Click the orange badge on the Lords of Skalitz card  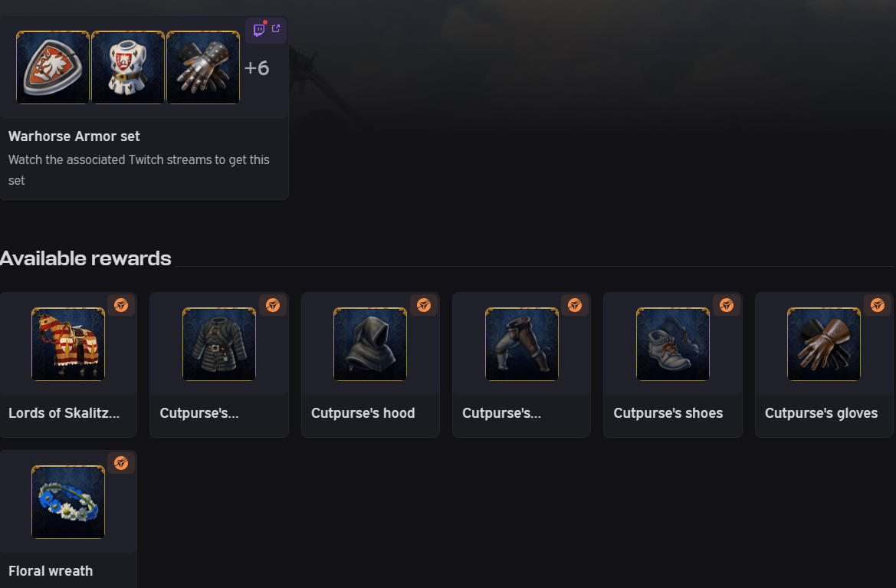pyautogui.click(x=121, y=305)
